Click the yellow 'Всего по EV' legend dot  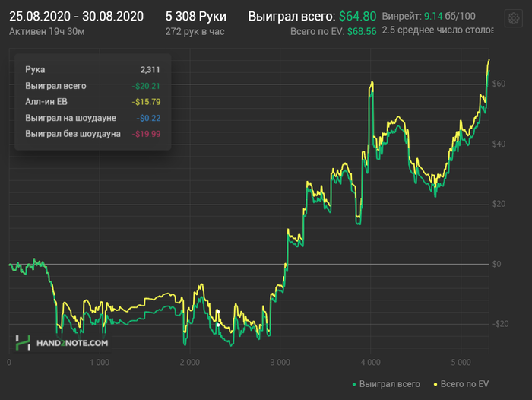435,385
